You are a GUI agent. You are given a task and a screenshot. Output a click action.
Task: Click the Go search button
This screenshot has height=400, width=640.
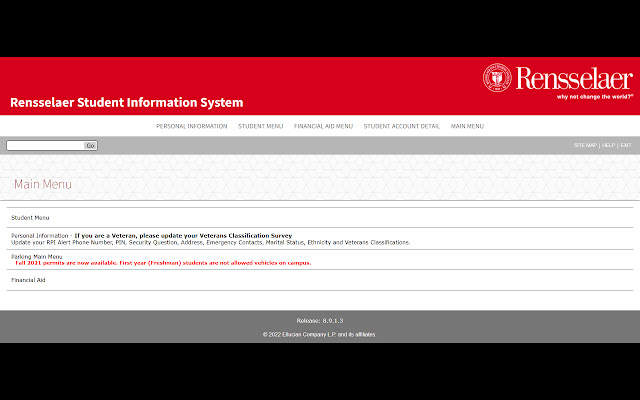click(x=91, y=145)
